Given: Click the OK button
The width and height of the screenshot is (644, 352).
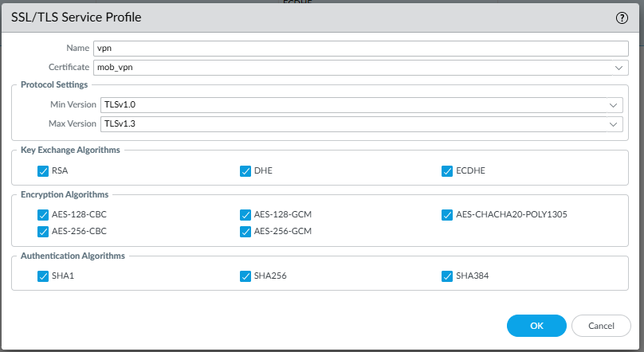Looking at the screenshot, I should tap(536, 326).
